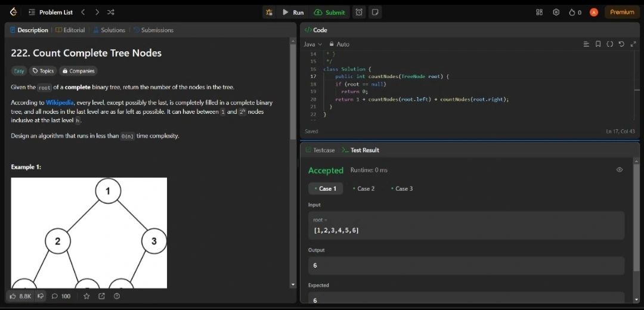Open the user avatar menu
The height and width of the screenshot is (310, 644).
(593, 13)
